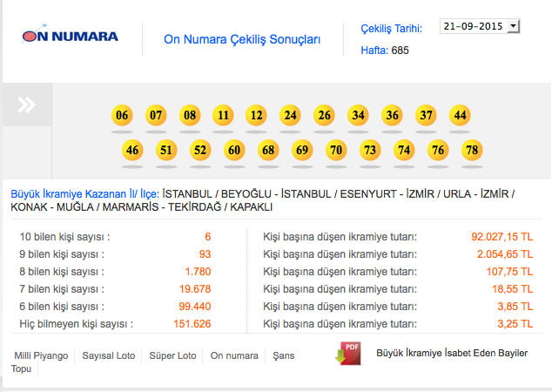Click yellow ball number 11

tap(223, 115)
